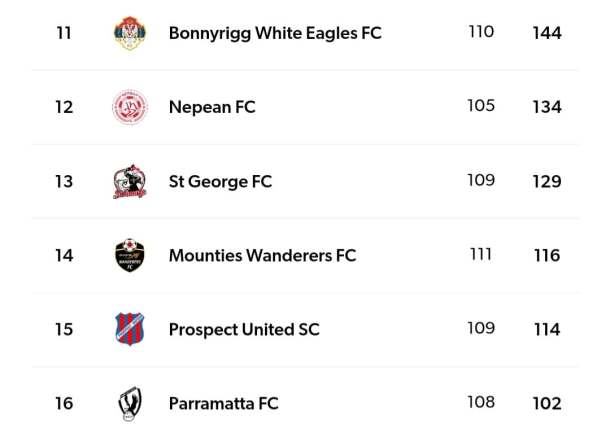Select the Mounties Wanderers FC badge
610x438 pixels.
[130, 255]
